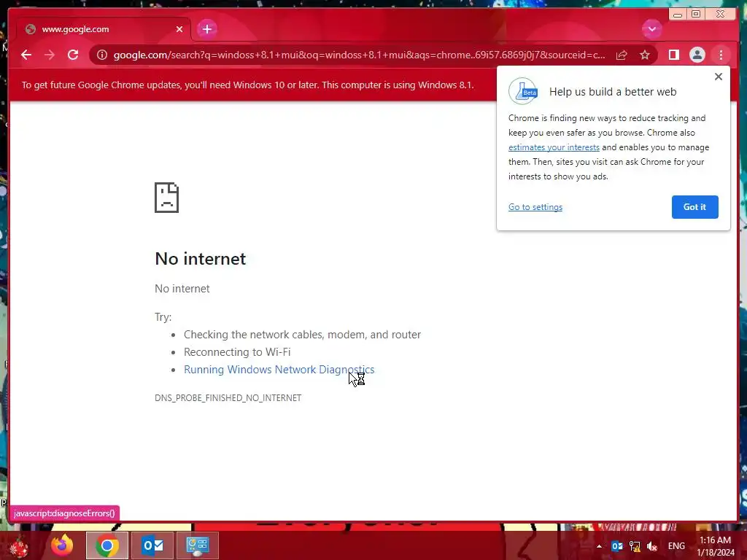The image size is (747, 560).
Task: Open the 'estimates your interests' link
Action: click(554, 147)
